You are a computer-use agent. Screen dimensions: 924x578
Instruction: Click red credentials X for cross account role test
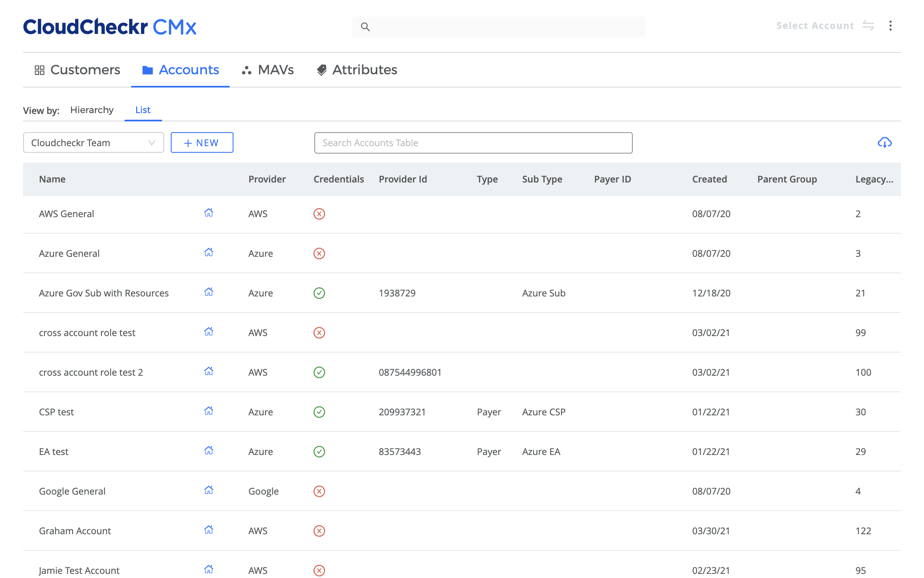(319, 333)
